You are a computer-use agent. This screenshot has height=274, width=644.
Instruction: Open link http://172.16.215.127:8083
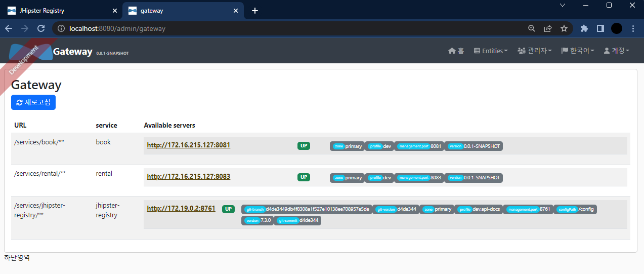coord(189,176)
